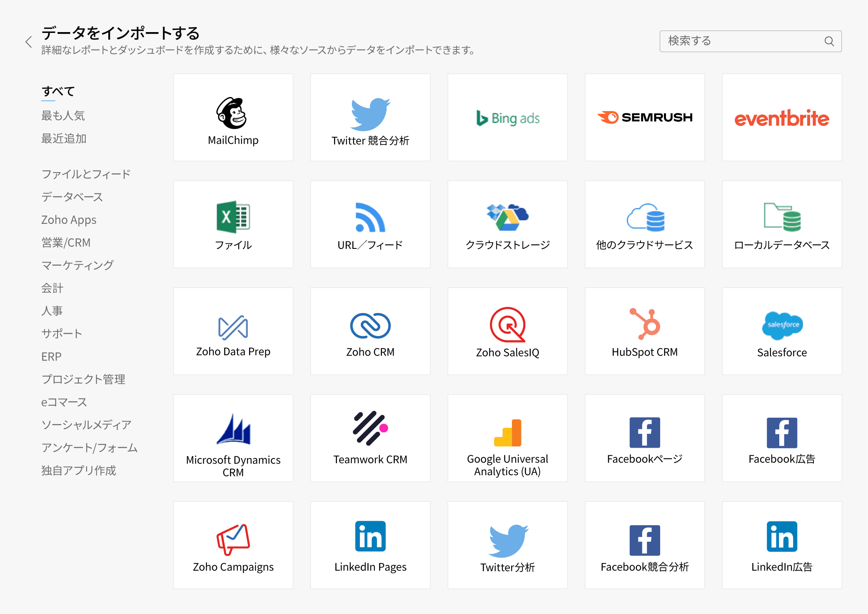Click the magnifier search icon
Viewport: 868px width, 614px height.
tap(829, 41)
